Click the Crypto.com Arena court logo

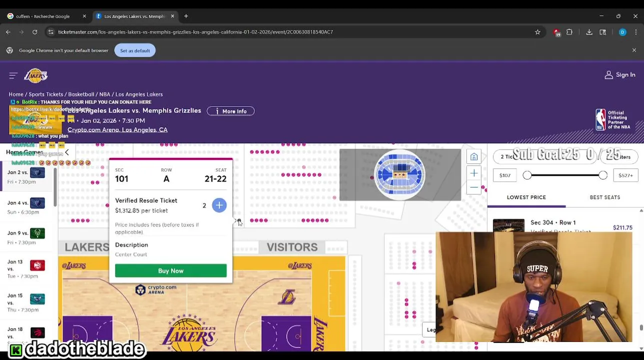(156, 289)
